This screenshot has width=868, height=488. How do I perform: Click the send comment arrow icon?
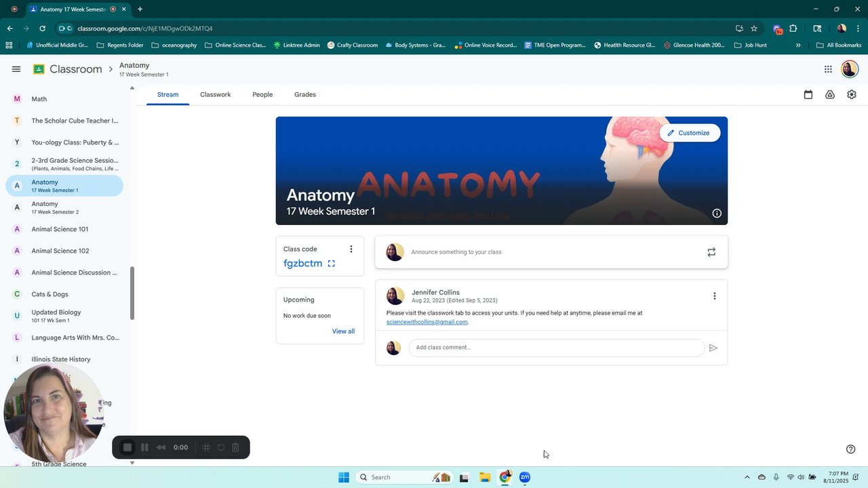coord(713,348)
